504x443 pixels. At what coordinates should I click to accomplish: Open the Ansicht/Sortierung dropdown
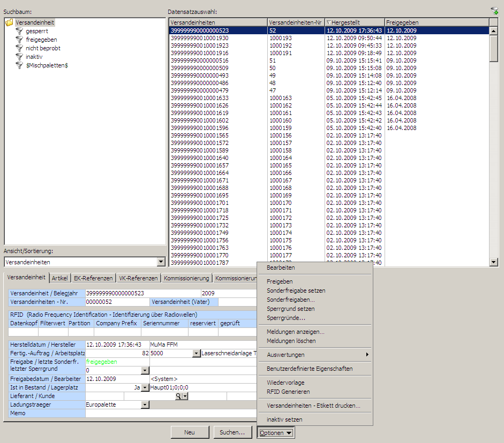tap(161, 262)
